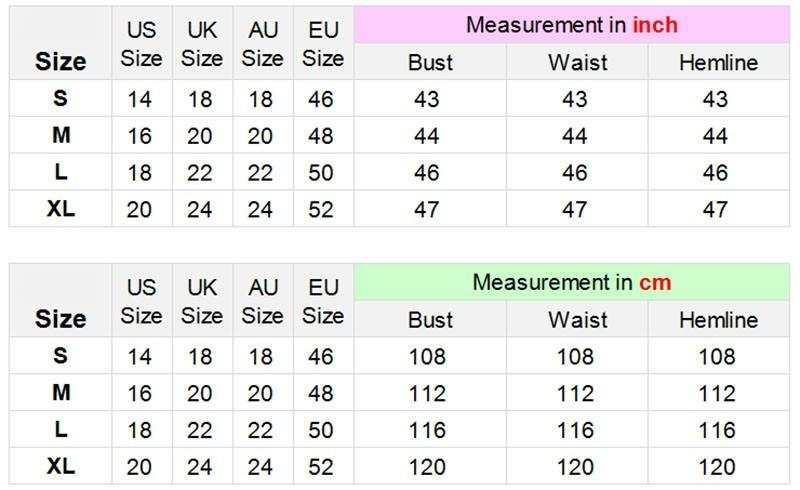Click the Hemline header in the inch table

(718, 63)
